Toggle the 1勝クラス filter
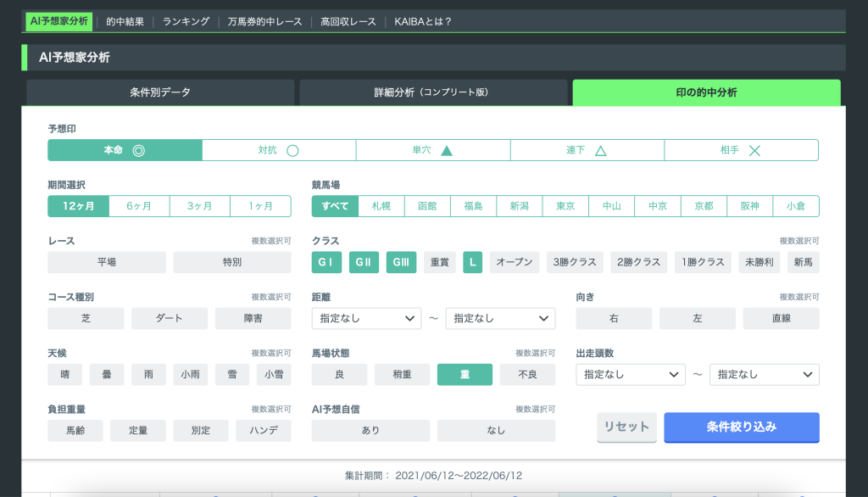Viewport: 868px width, 497px height. pos(703,262)
